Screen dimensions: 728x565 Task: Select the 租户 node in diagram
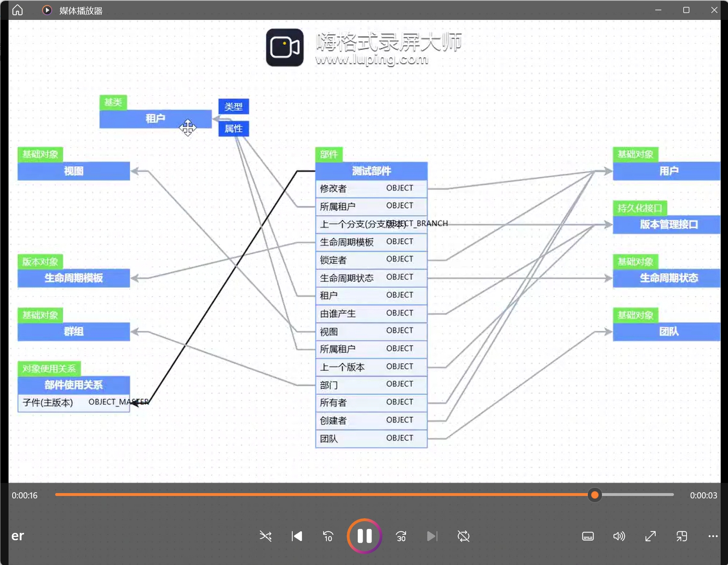pos(155,119)
